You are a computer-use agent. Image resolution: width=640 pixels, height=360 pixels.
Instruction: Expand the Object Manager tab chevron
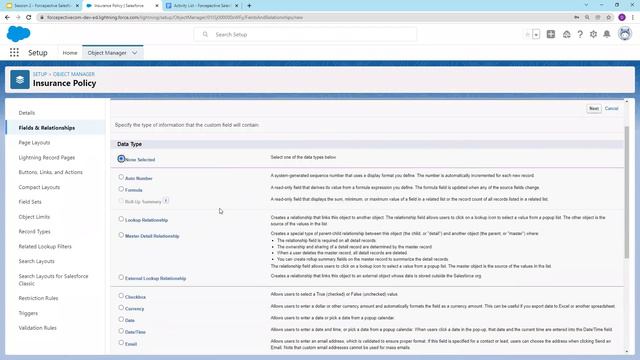coord(135,53)
